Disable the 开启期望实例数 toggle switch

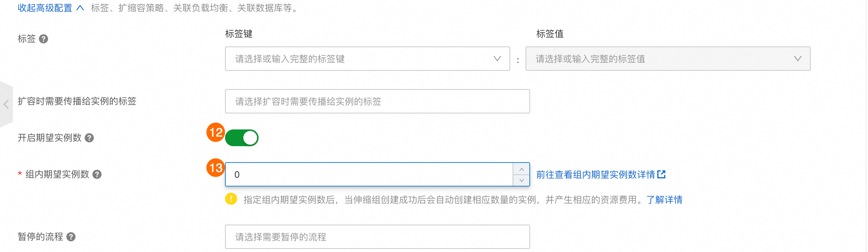(242, 138)
